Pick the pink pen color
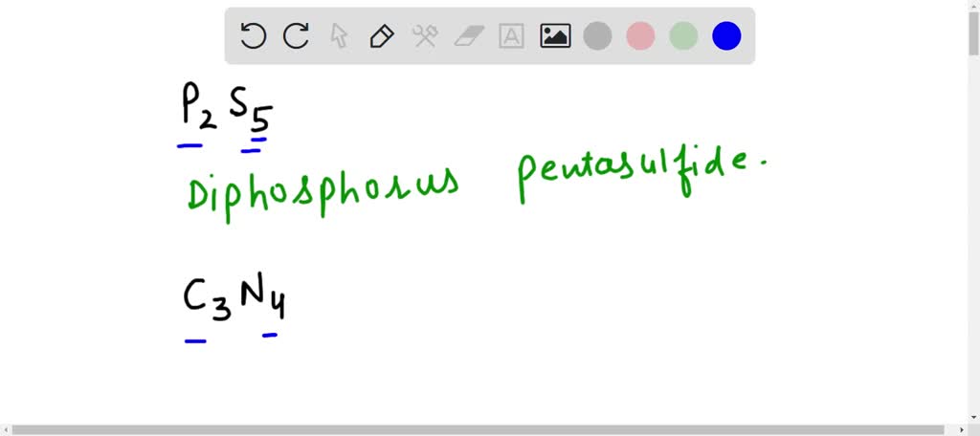 tap(640, 36)
